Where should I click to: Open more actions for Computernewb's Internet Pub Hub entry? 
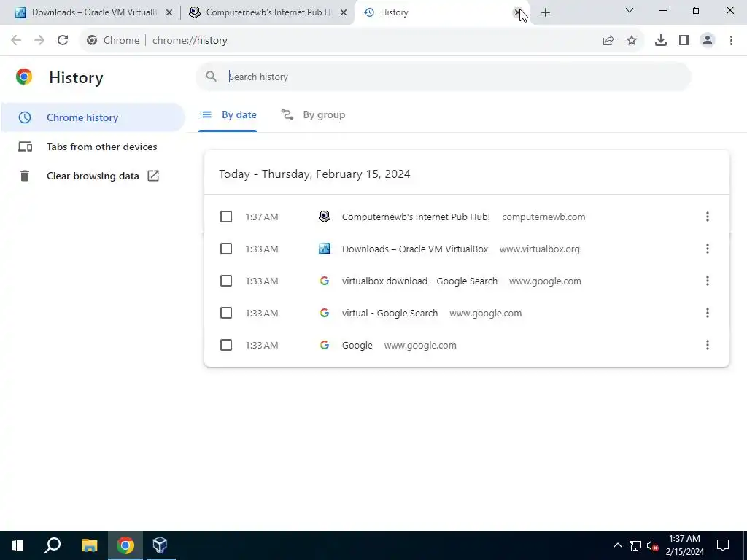[708, 217]
